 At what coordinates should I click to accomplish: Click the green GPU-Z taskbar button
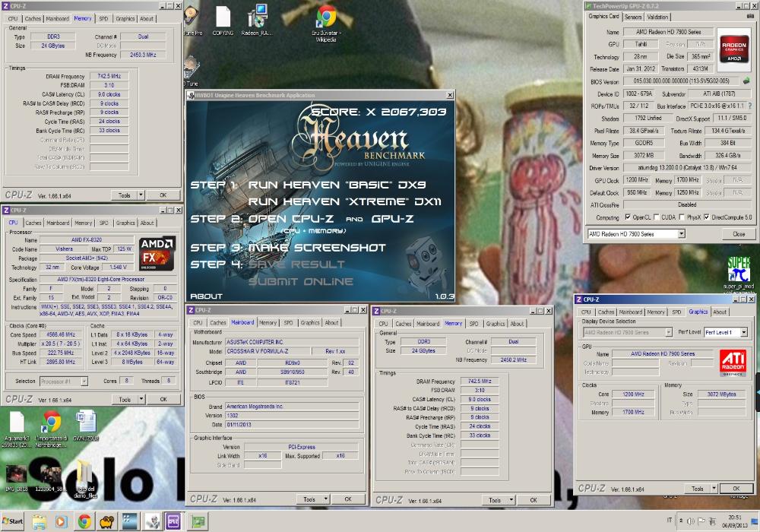click(198, 522)
